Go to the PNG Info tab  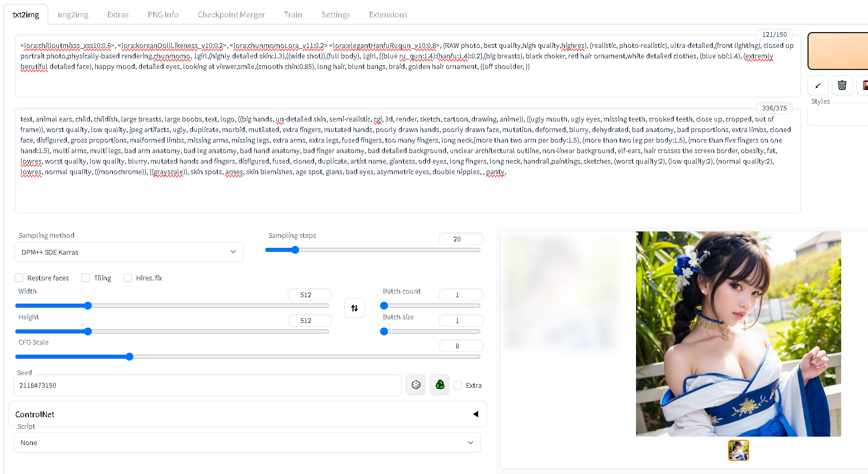(x=163, y=15)
